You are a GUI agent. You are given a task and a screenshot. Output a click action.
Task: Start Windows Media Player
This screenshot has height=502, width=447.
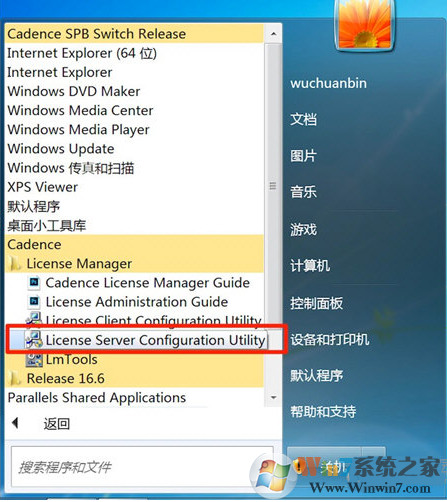pyautogui.click(x=78, y=130)
